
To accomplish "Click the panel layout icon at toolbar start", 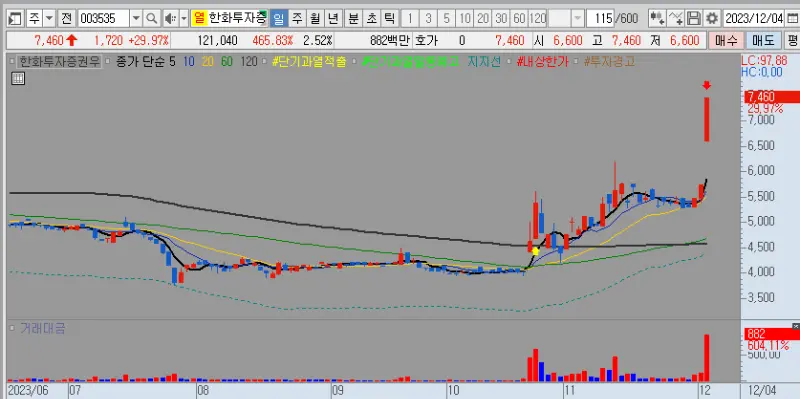I will (15, 19).
